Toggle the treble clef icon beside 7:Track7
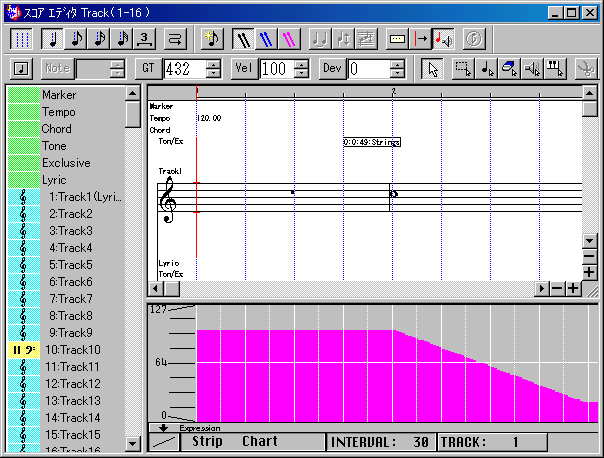604x458 pixels. [x=23, y=299]
